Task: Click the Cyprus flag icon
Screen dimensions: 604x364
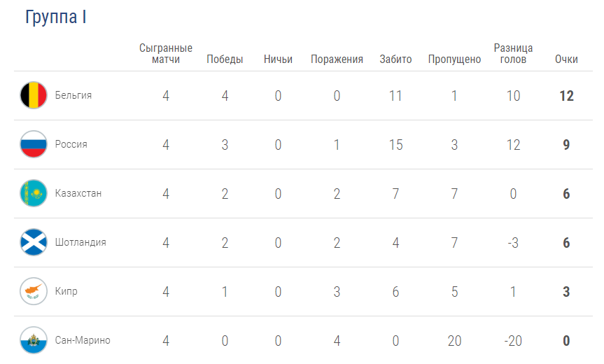Action: pyautogui.click(x=34, y=291)
